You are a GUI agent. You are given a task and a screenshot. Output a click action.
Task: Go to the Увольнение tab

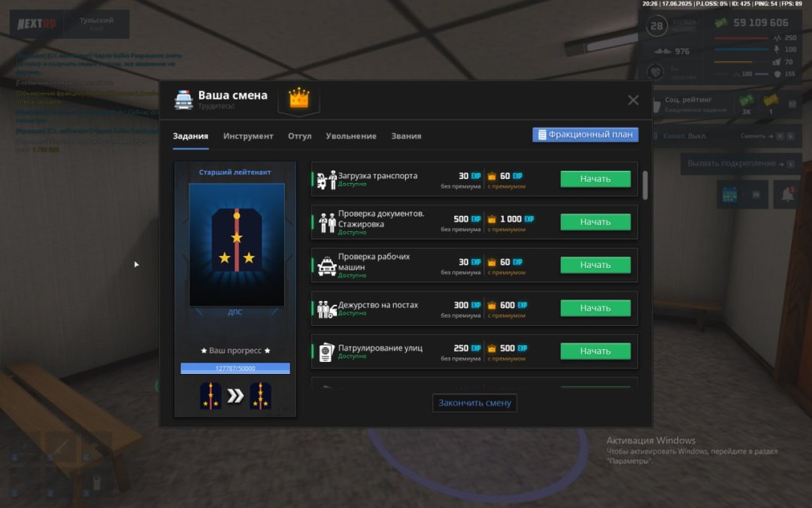coord(351,135)
